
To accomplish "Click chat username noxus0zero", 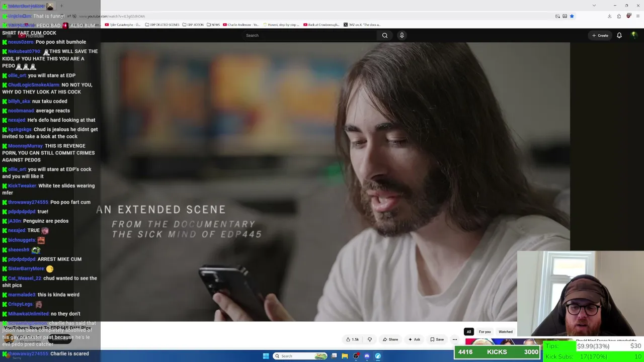I will (22, 42).
